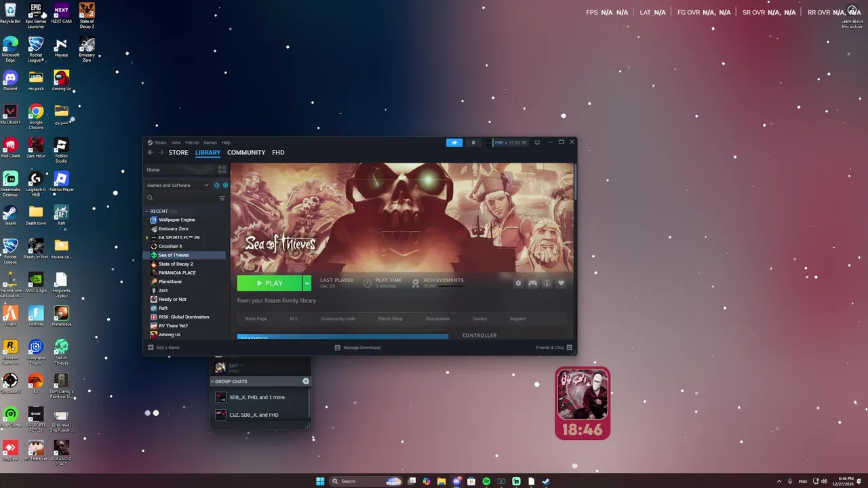Open the LIBRARY tab
Screen dimensions: 868x488
click(208, 152)
